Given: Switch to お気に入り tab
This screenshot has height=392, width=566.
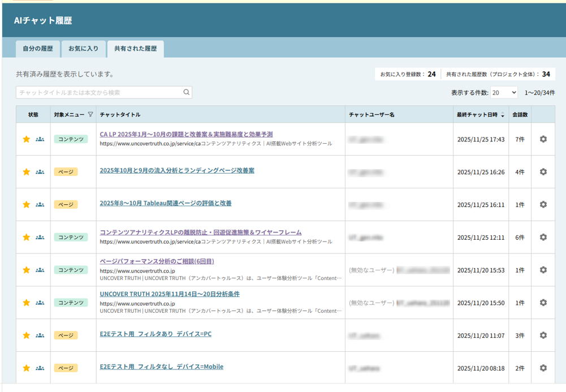Looking at the screenshot, I should pos(83,49).
